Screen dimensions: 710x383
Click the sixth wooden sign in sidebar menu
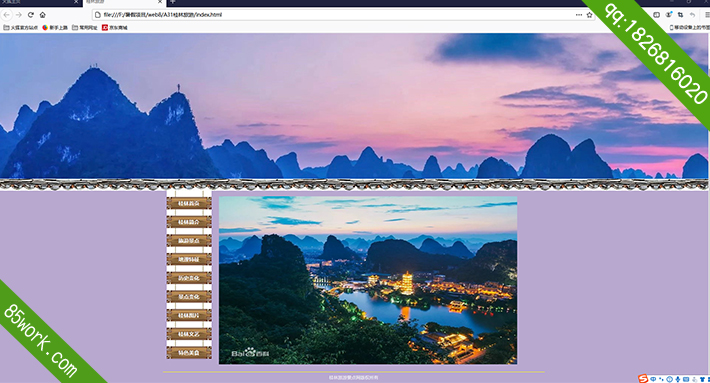(189, 297)
